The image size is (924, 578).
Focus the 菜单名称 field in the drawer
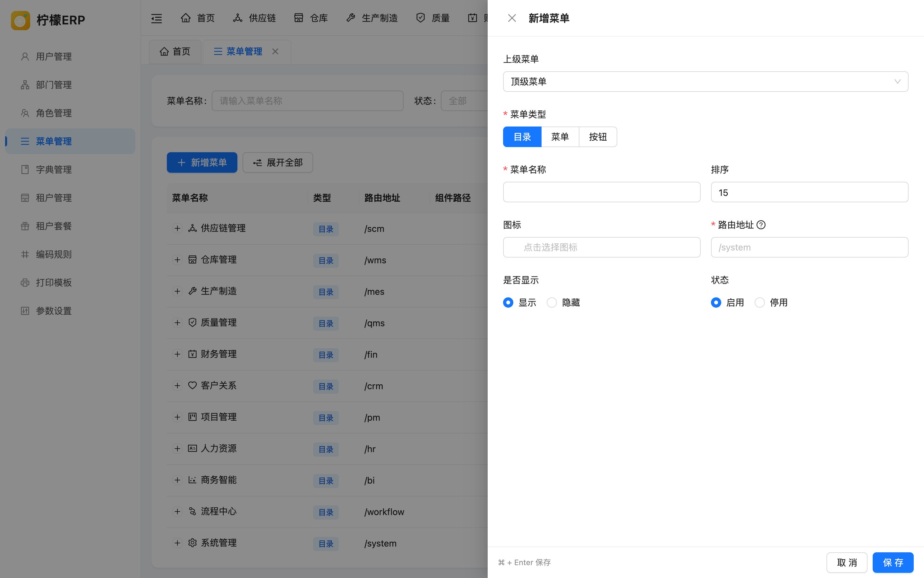pos(601,192)
